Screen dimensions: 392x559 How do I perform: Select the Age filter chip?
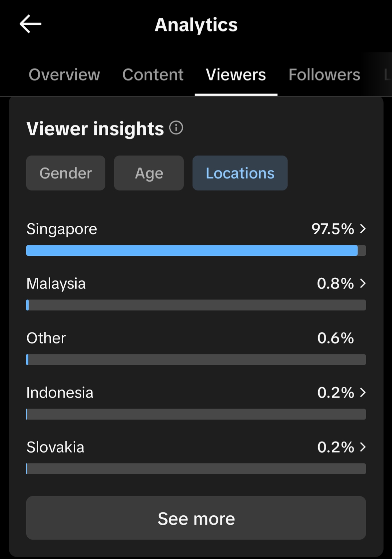149,173
